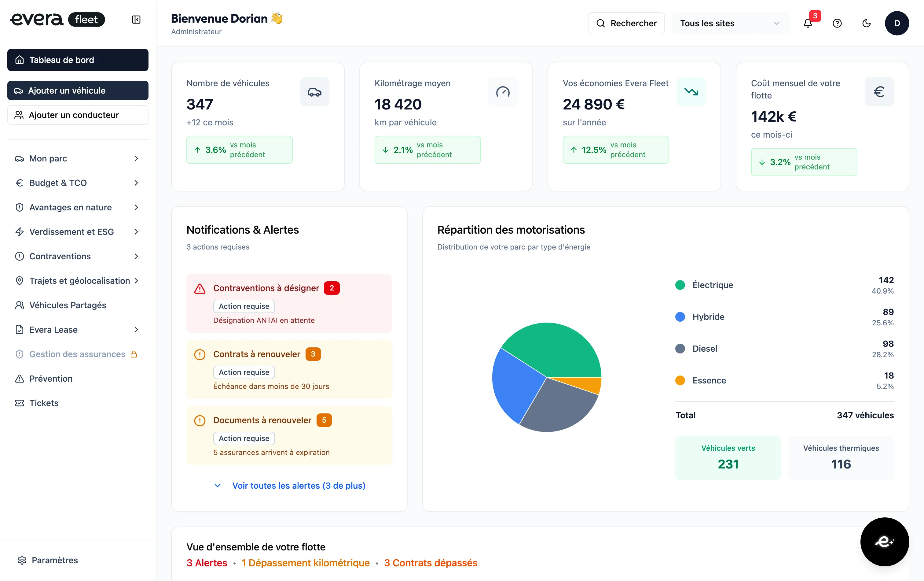Click the map pin icon beside Trajets et géolocalisation
Viewport: 924px width, 581px height.
point(20,281)
